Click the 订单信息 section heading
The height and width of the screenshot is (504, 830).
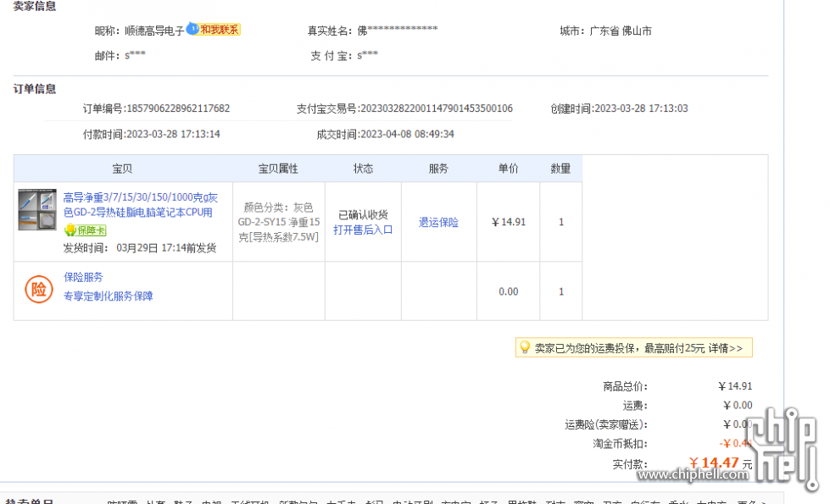[35, 89]
